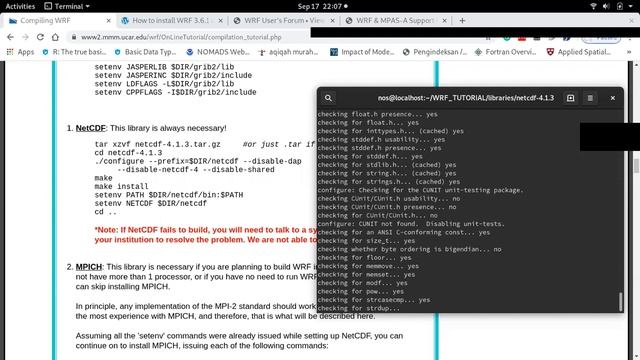Click terminal line 'checking for memmove... yes'

coord(368,266)
